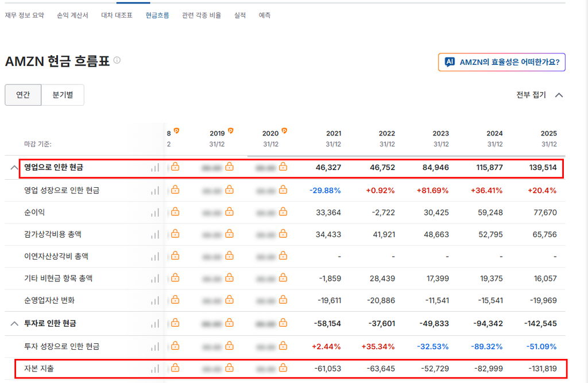Open the 대차 대조표 tab
Viewport: 588px width, 383px height.
tap(117, 16)
